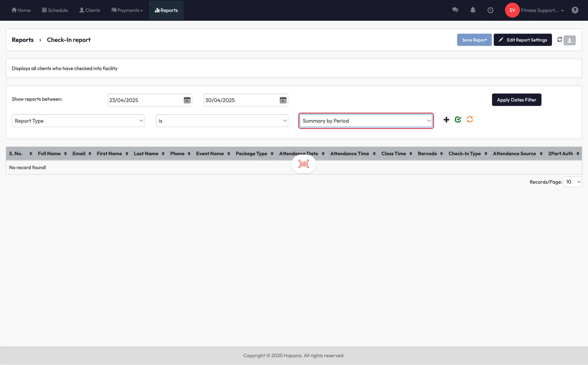Change Records/Page dropdown value
The width and height of the screenshot is (588, 365).
pos(572,182)
